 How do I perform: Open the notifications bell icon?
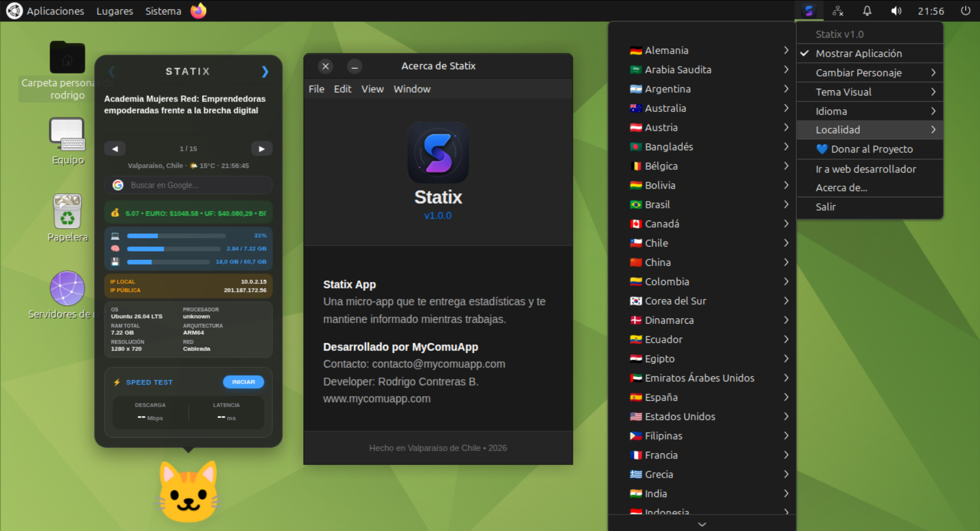point(867,11)
